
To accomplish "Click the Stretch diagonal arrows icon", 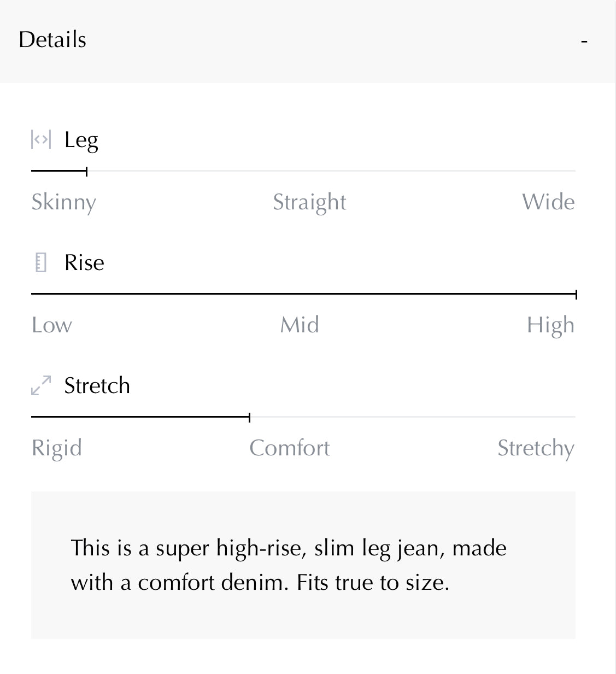I will [41, 385].
